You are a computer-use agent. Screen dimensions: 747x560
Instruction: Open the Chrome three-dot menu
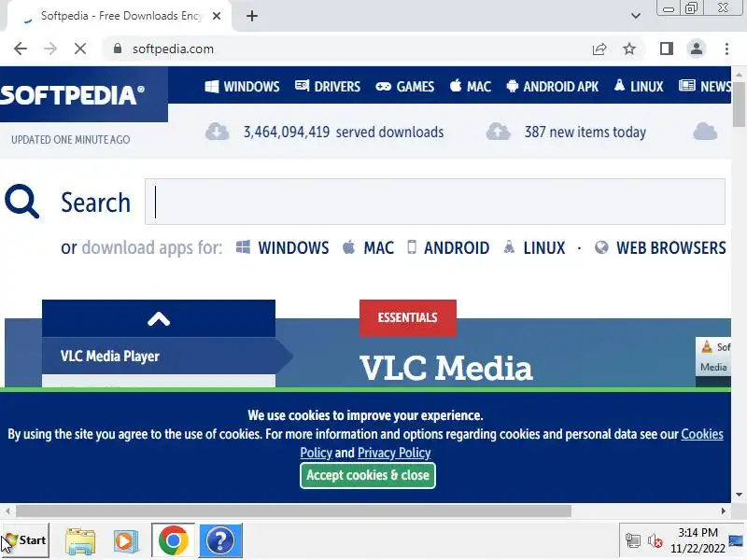726,49
